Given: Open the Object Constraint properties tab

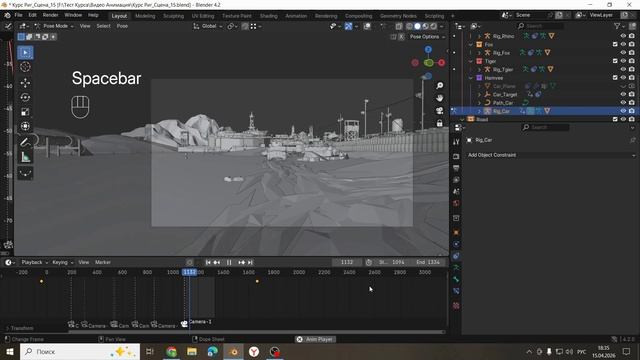Looking at the screenshot, I should 456,256.
